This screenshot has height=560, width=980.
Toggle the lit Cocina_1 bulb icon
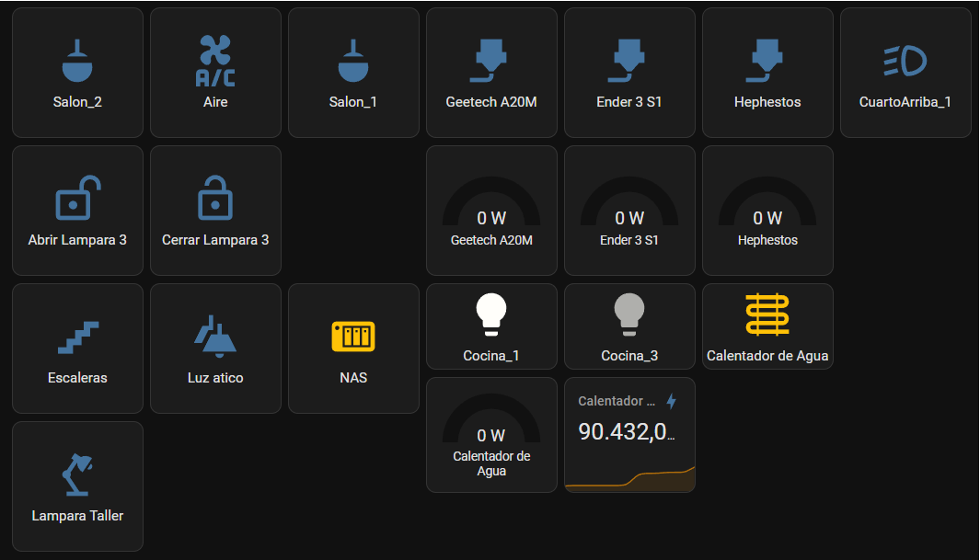(x=491, y=314)
